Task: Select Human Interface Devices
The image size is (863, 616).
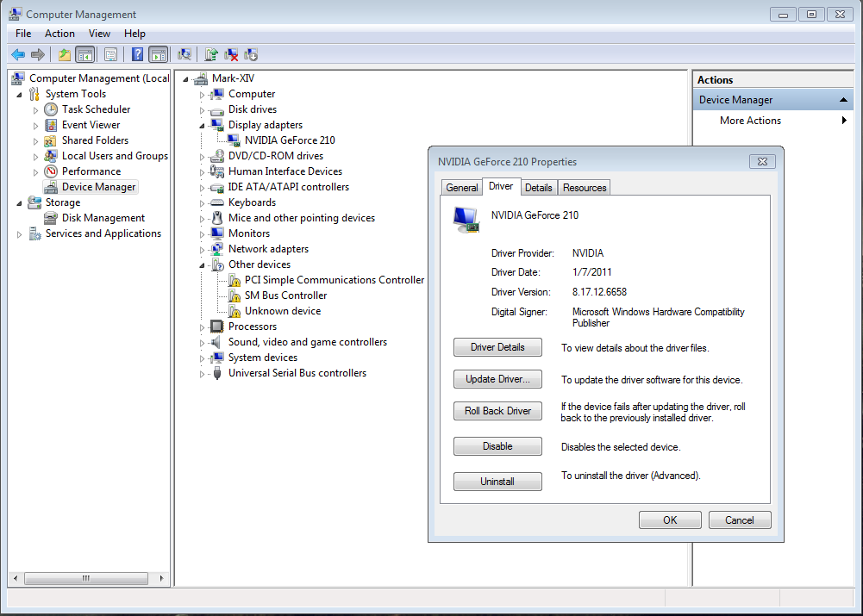Action: 285,171
